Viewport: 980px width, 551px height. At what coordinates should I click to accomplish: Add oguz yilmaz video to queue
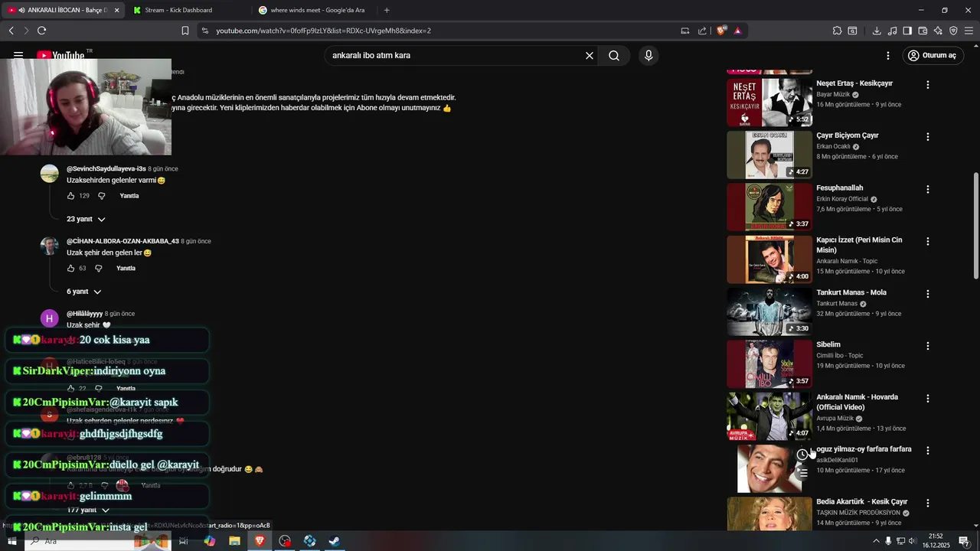tap(802, 473)
